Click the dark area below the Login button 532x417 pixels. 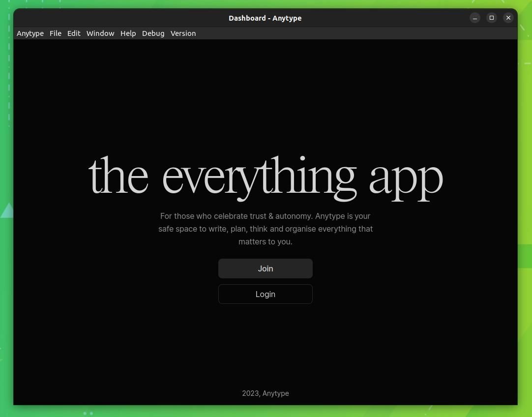(x=266, y=339)
